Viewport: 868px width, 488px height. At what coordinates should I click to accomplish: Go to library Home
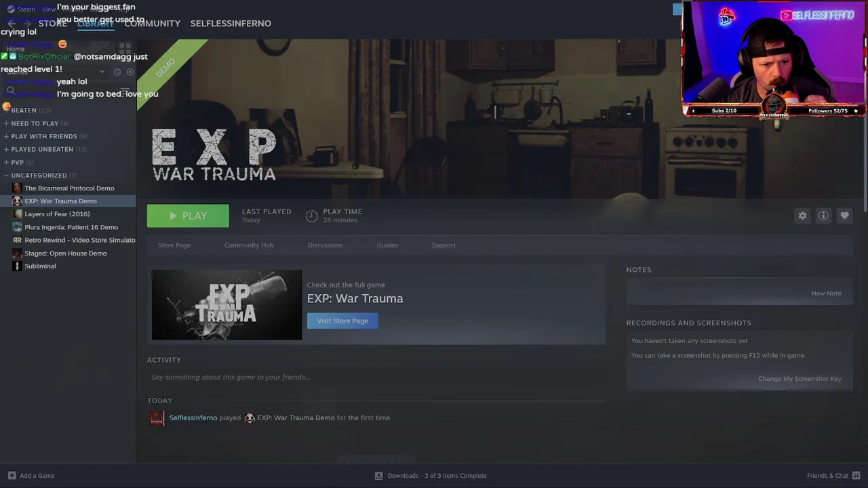click(16, 49)
